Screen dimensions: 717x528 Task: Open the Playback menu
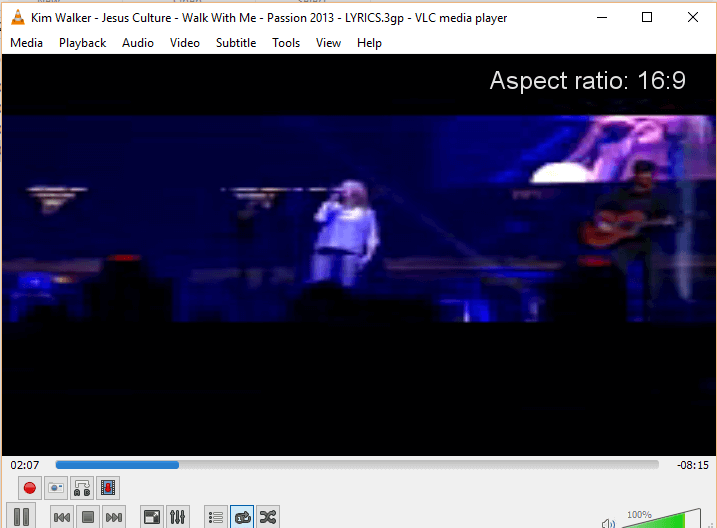(82, 43)
